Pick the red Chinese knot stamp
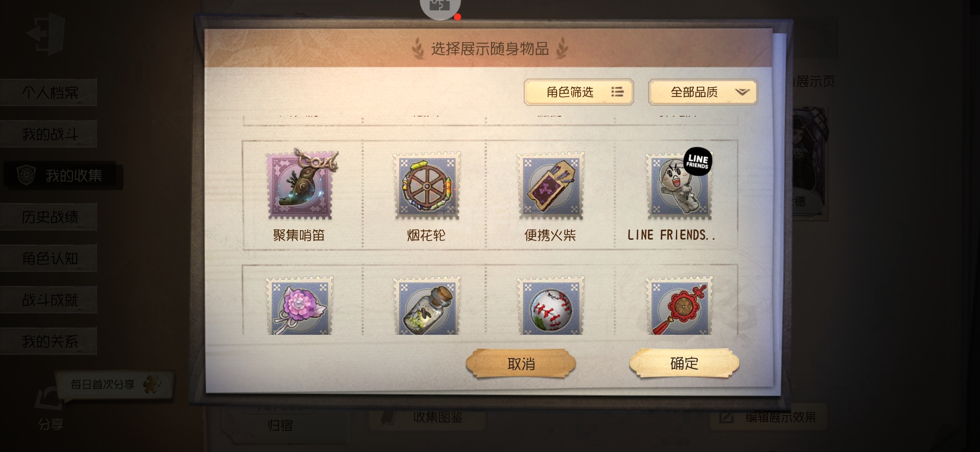Screen dimensions: 980x452 click(x=679, y=305)
